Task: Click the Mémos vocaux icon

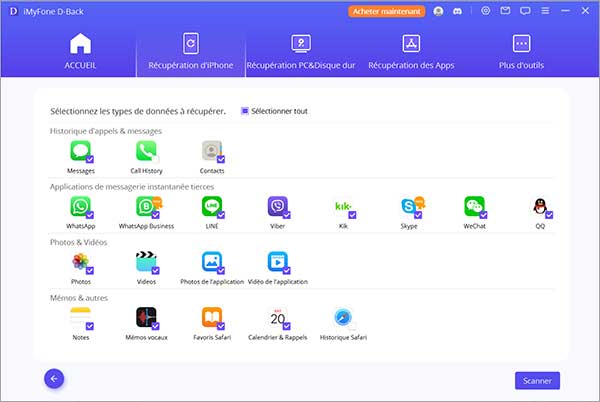Action: (x=146, y=318)
